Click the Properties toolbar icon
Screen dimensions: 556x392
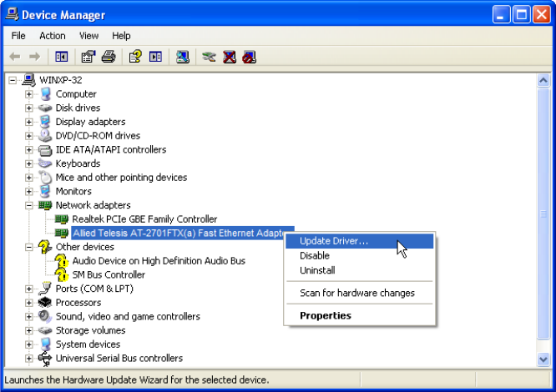[x=88, y=57]
